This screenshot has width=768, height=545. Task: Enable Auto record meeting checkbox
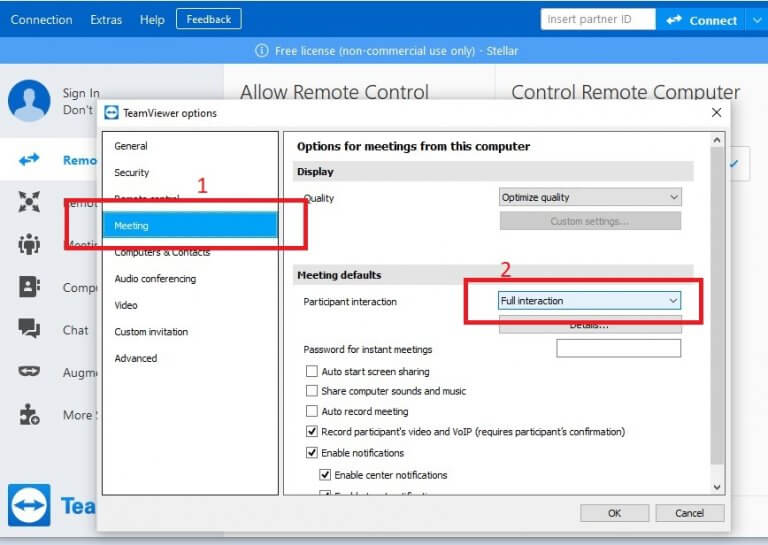coord(312,411)
